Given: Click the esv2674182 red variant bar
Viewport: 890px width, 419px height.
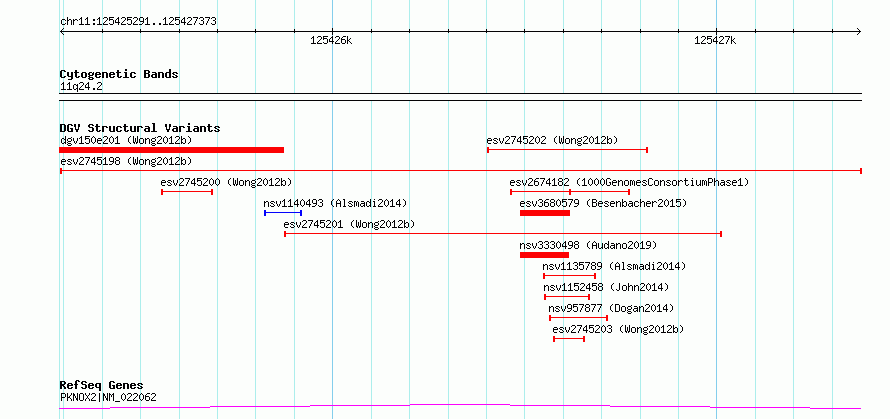Looking at the screenshot, I should (x=570, y=192).
